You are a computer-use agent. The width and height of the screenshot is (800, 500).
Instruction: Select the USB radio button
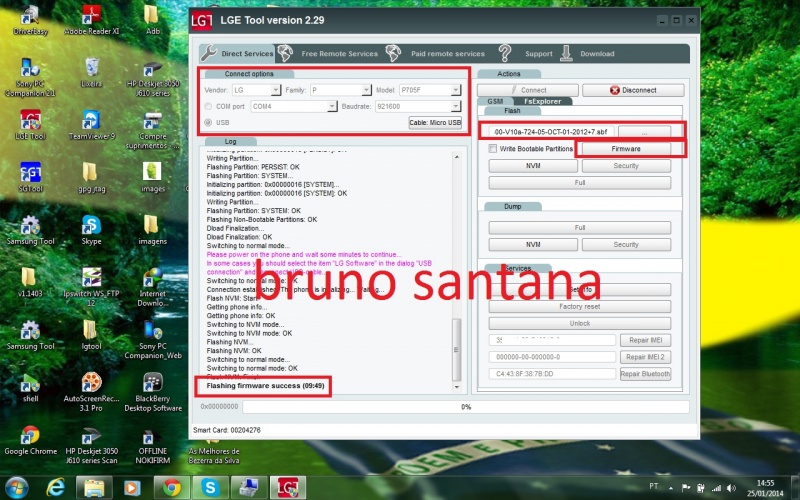coord(208,122)
